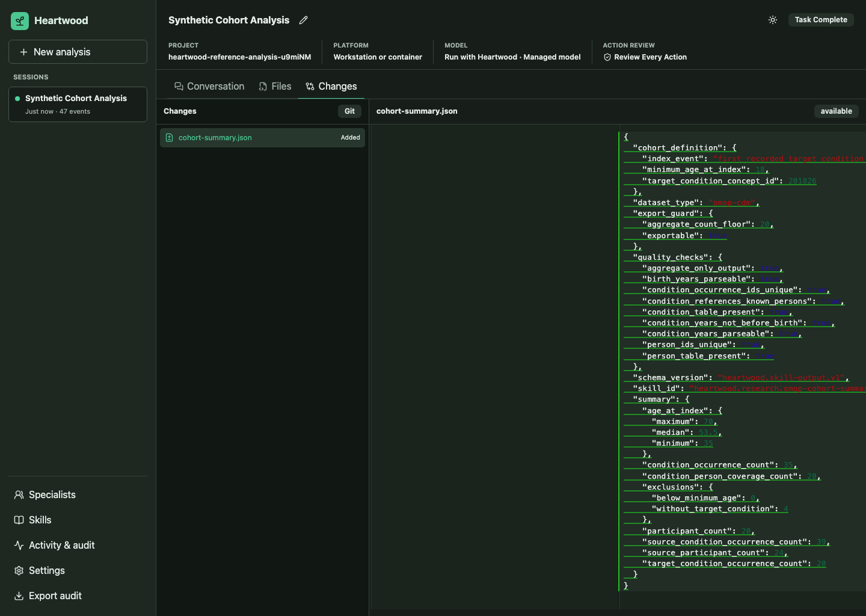
Task: Click the plus icon in New analysis
Action: click(23, 52)
